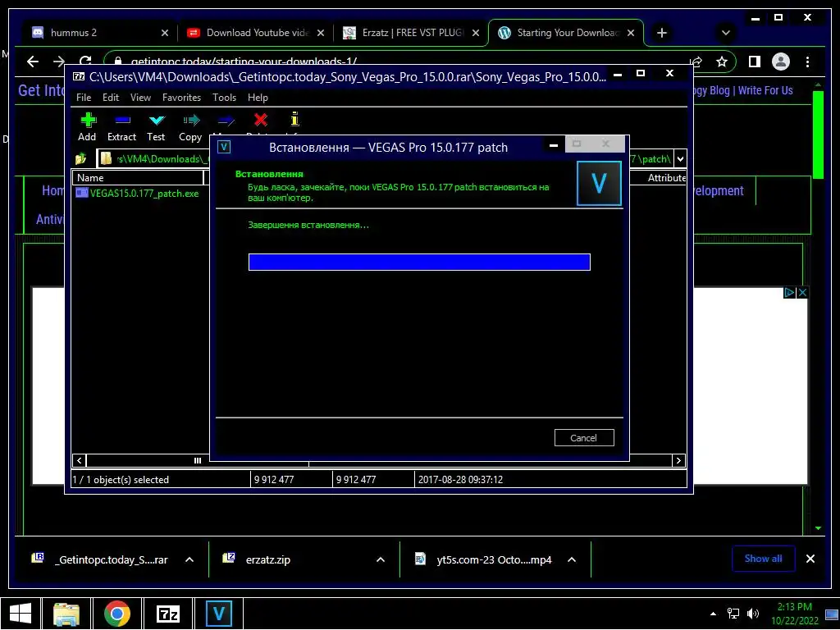The image size is (840, 630).
Task: Open File Explorer from taskbar
Action: (x=66, y=614)
